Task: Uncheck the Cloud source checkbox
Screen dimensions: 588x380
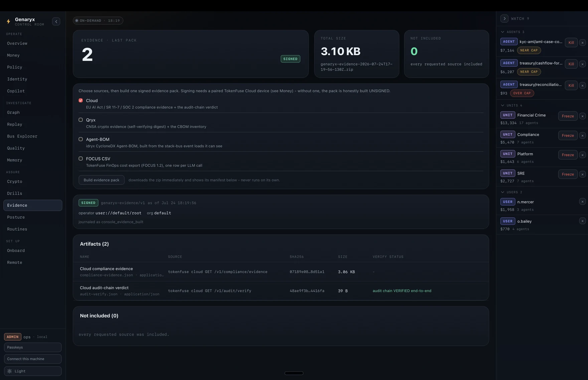Action: coord(81,101)
